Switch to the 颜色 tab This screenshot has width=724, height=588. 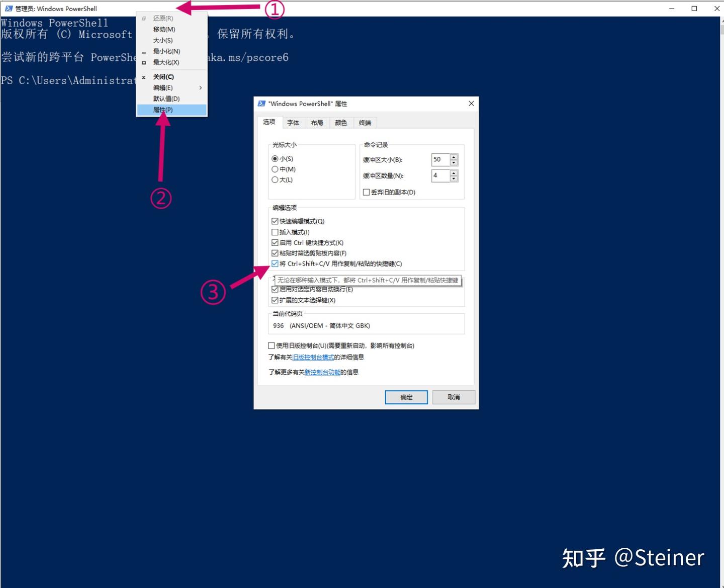341,122
